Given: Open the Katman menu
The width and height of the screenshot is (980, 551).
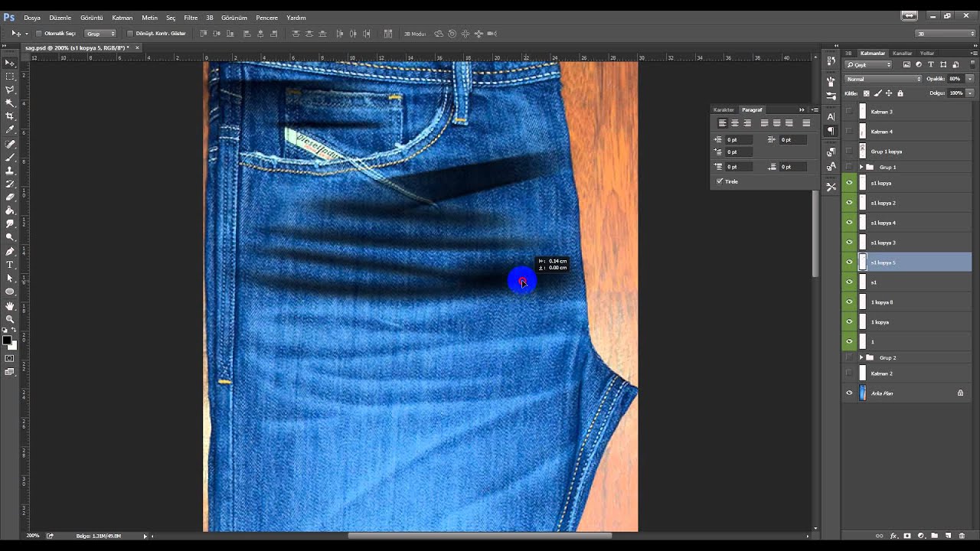Looking at the screenshot, I should point(122,18).
